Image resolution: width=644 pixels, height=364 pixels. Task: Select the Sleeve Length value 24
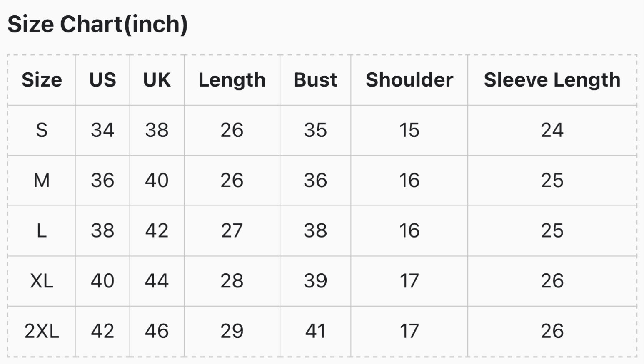[552, 130]
